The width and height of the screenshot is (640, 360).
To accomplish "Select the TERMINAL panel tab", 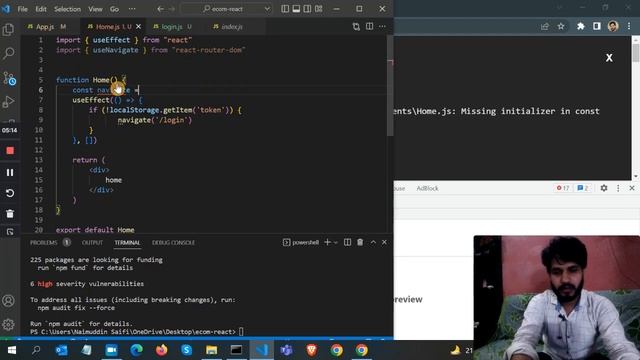I will coord(127,242).
